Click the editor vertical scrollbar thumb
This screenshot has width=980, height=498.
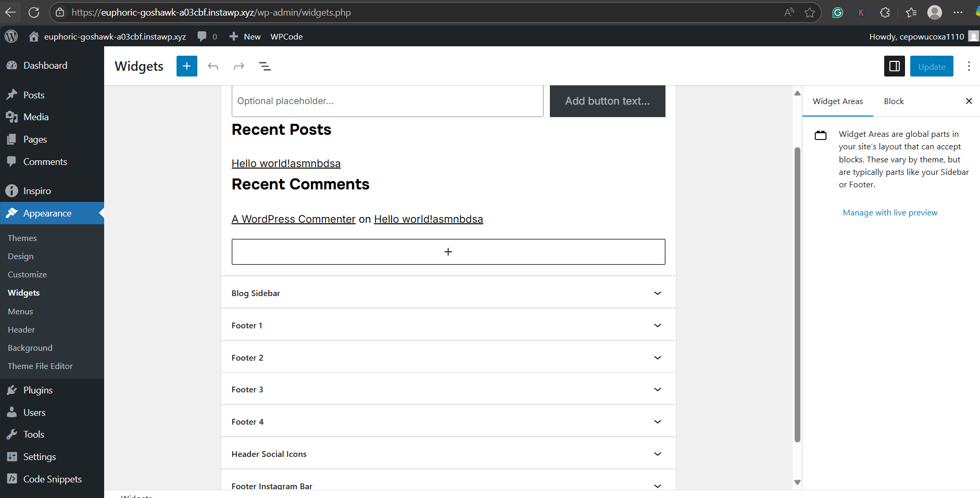tap(797, 295)
